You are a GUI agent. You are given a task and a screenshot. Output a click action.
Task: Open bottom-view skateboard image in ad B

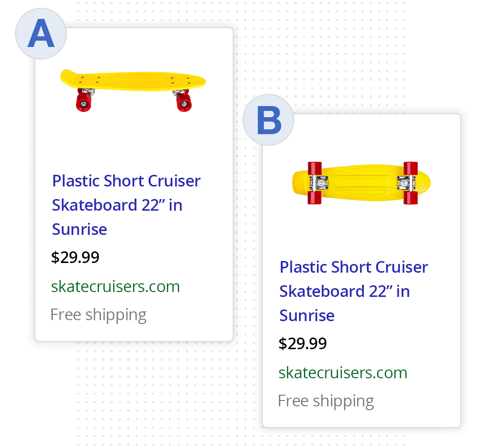point(361,183)
